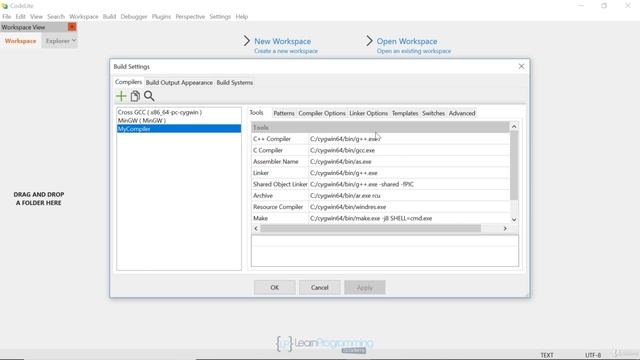The height and width of the screenshot is (360, 640).
Task: Click the Assembler Name path value
Action: coord(409,162)
